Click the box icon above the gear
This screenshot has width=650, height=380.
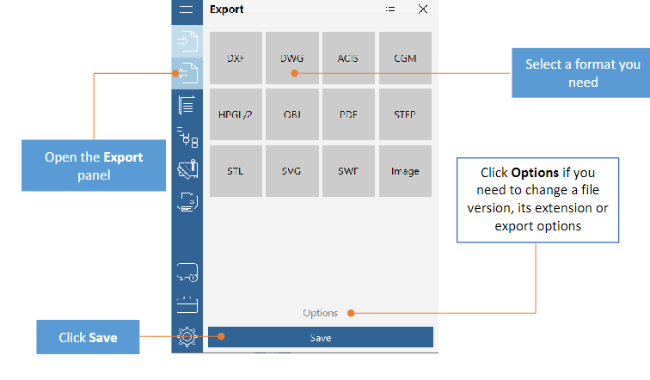tap(187, 305)
